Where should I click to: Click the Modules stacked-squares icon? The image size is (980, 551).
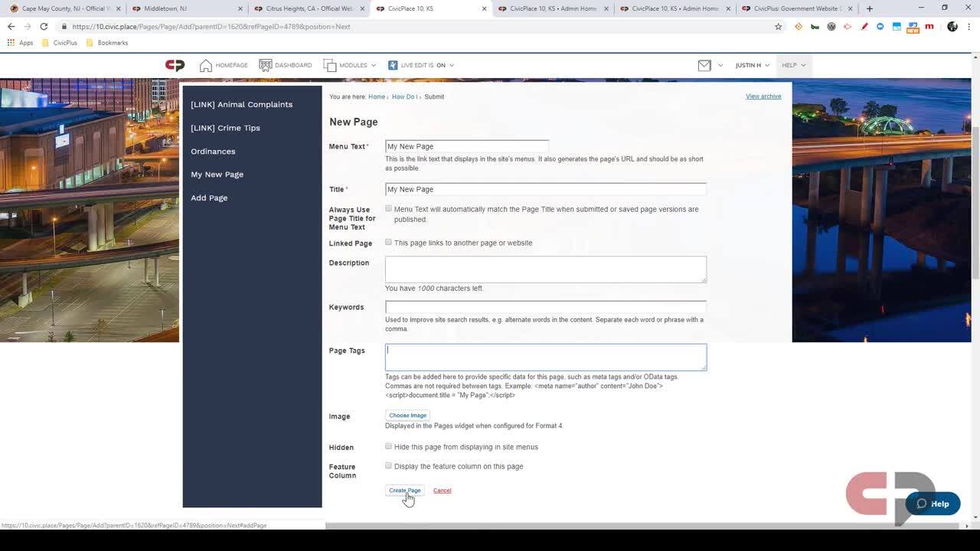point(330,65)
